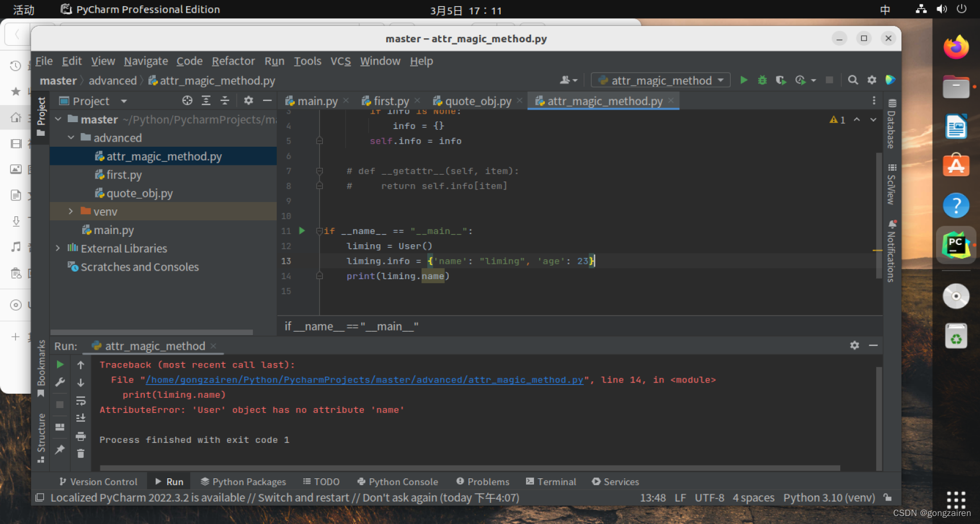This screenshot has width=980, height=524.
Task: Open Run panel settings gear
Action: 855,345
